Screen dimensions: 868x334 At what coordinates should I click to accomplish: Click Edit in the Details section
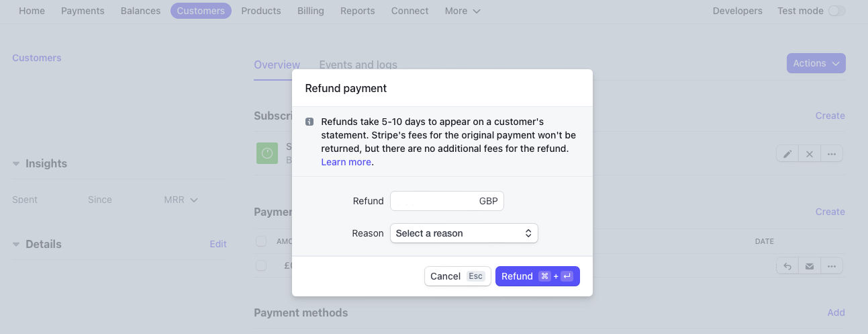tap(218, 244)
